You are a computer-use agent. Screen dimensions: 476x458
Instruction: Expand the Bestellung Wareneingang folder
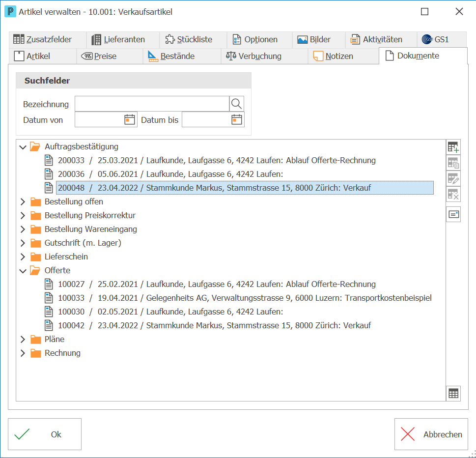pyautogui.click(x=23, y=229)
